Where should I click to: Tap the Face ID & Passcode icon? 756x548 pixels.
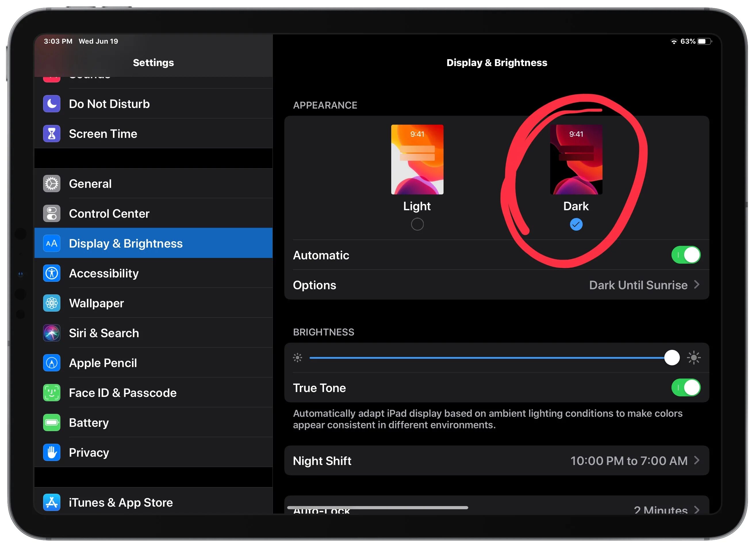click(52, 393)
